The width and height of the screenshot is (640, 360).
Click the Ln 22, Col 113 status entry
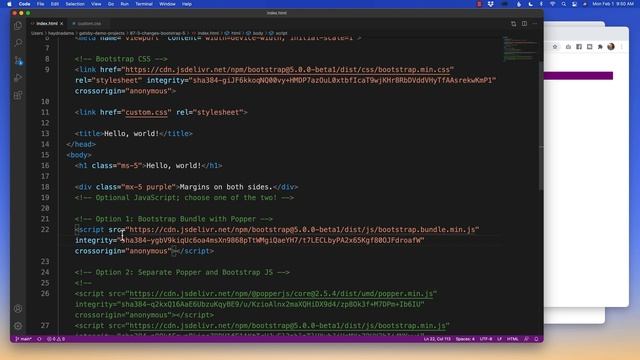click(437, 339)
